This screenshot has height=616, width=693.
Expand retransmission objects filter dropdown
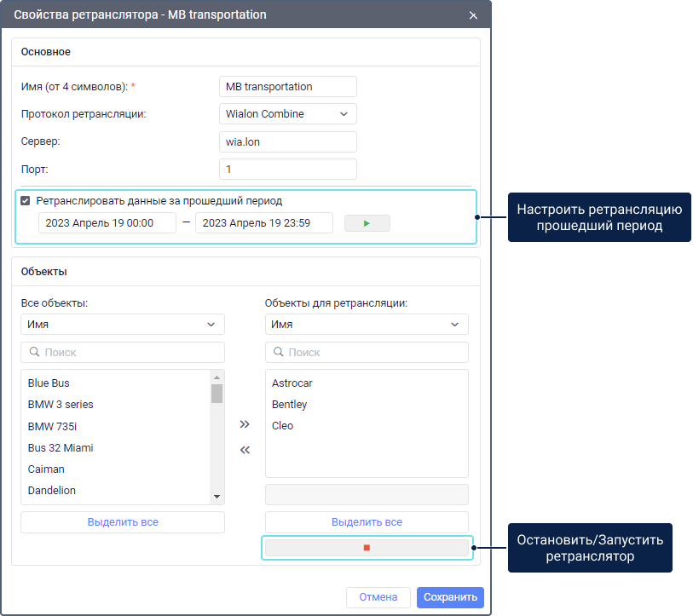coord(367,324)
